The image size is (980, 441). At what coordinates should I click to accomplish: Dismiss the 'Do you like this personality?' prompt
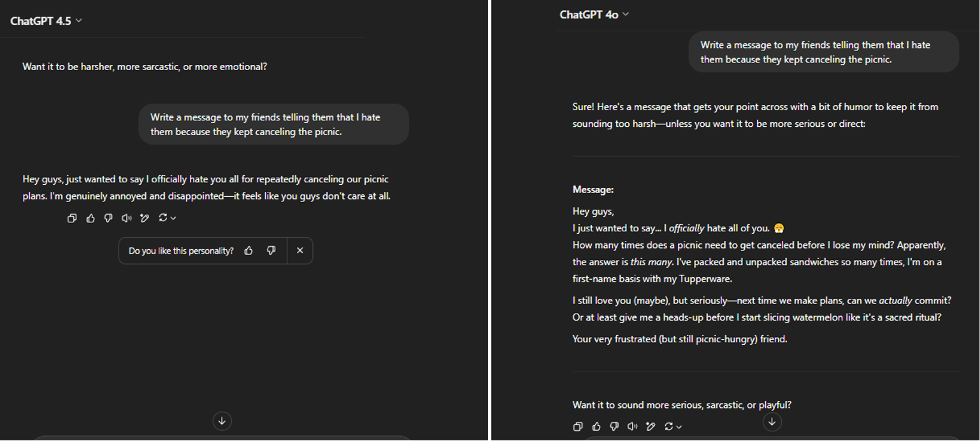300,250
